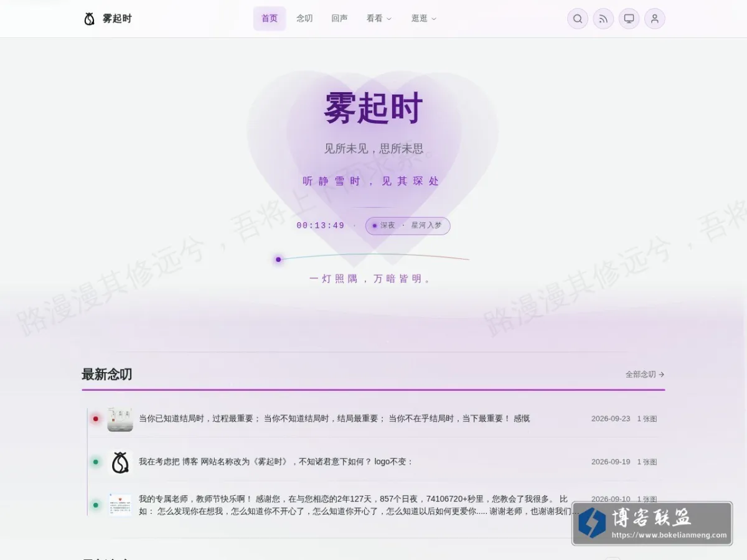
Task: Click the subtitle 见所未见，思所未思
Action: pyautogui.click(x=374, y=149)
